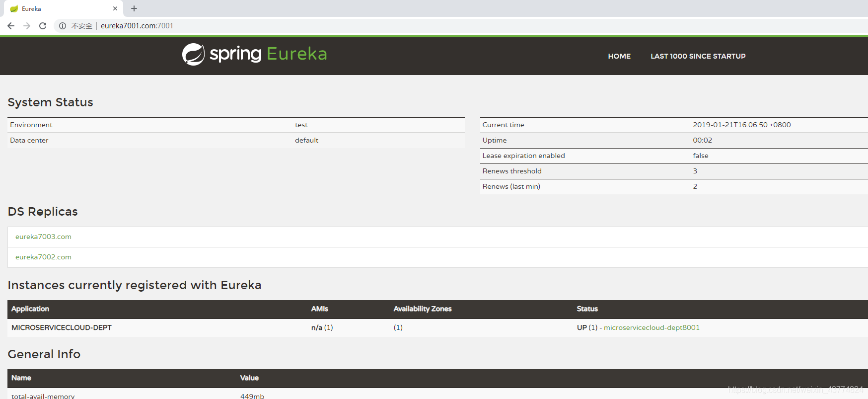
Task: Click the 'Lease expiration enabled' label
Action: point(523,156)
